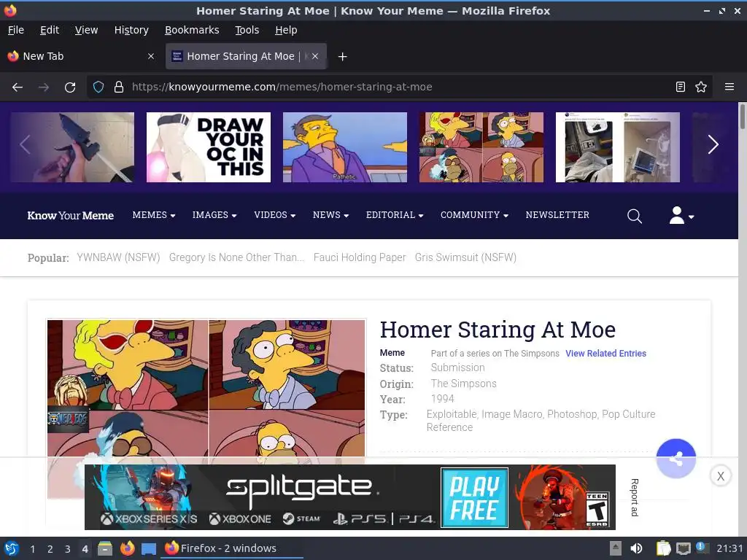
Task: Open the tracking protection shield icon
Action: [x=98, y=87]
